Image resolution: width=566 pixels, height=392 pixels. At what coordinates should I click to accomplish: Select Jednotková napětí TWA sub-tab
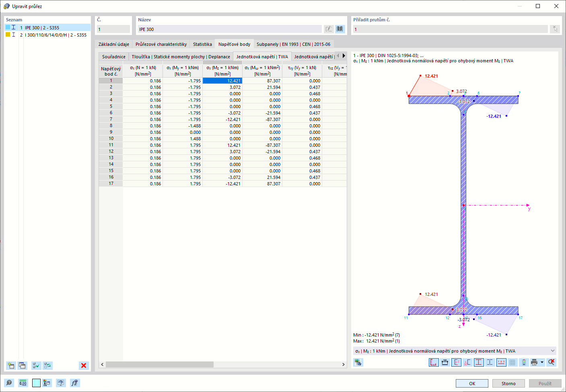(262, 57)
